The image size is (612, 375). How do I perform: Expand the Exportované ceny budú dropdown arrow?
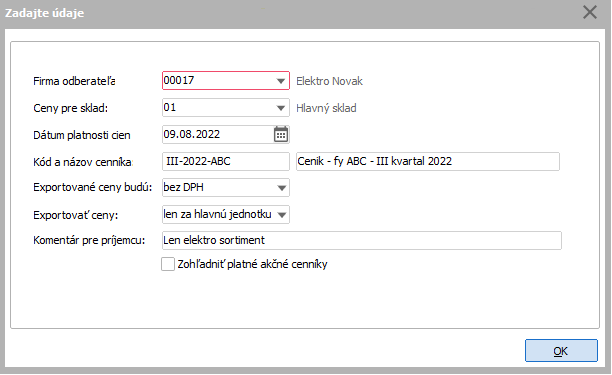pyautogui.click(x=281, y=188)
